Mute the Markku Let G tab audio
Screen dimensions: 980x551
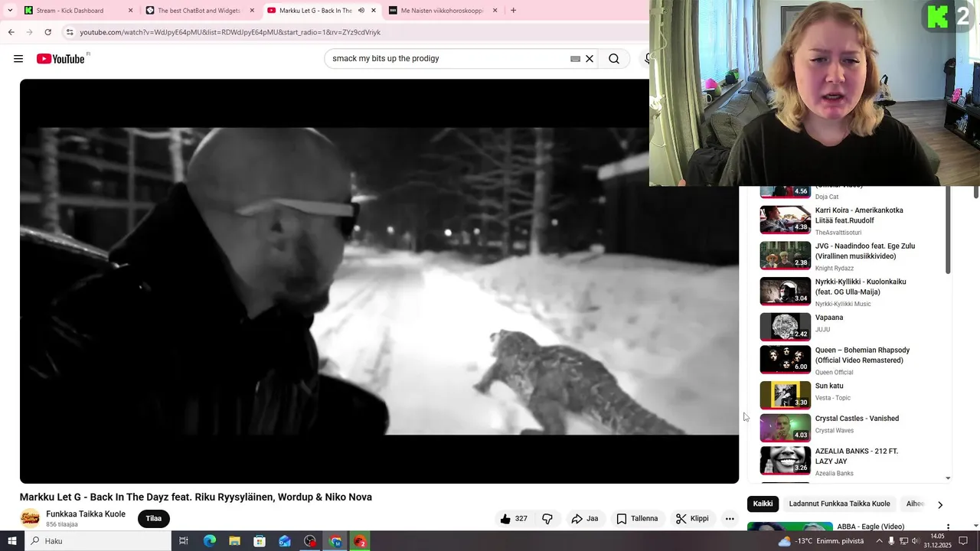click(x=361, y=11)
